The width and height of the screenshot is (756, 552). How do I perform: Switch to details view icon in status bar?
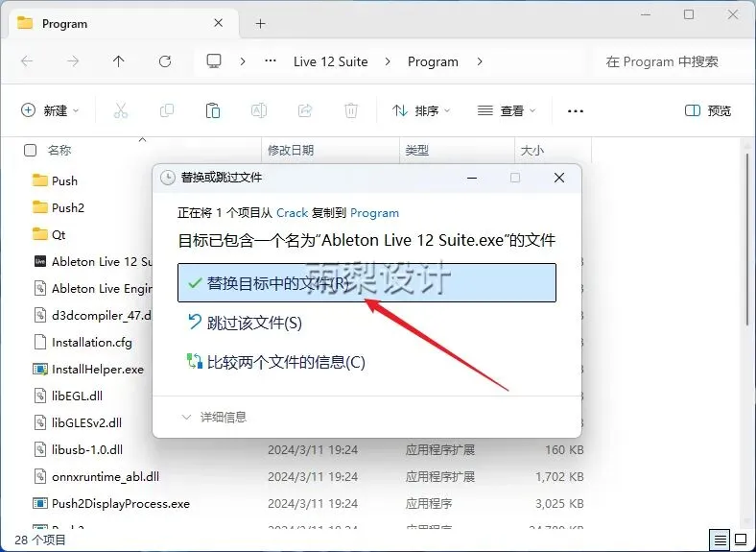coord(720,540)
